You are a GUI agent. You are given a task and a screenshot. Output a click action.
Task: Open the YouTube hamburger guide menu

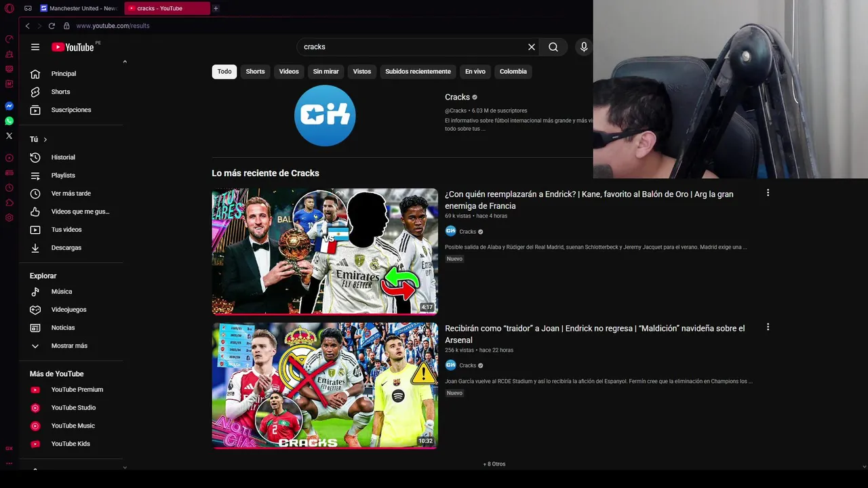click(35, 47)
